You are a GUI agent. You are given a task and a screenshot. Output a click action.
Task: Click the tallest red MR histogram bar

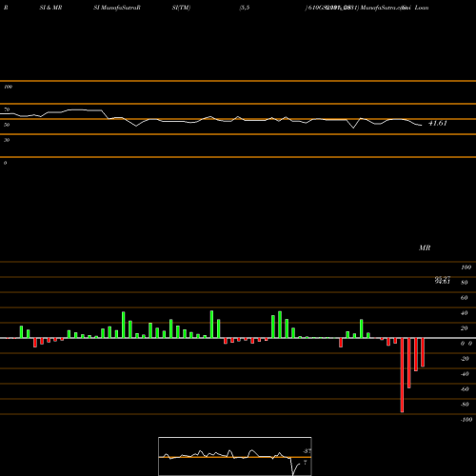(402, 375)
